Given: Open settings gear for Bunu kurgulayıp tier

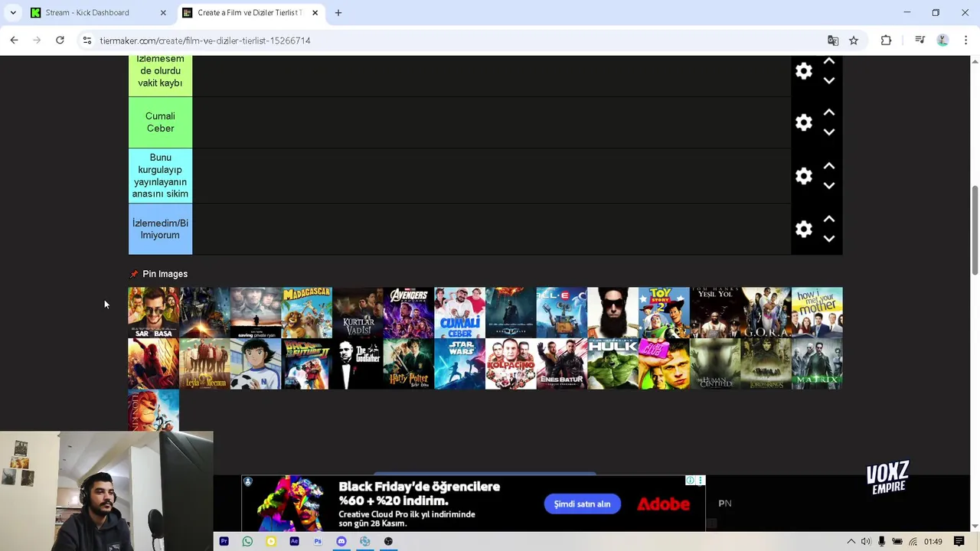Looking at the screenshot, I should click(803, 176).
